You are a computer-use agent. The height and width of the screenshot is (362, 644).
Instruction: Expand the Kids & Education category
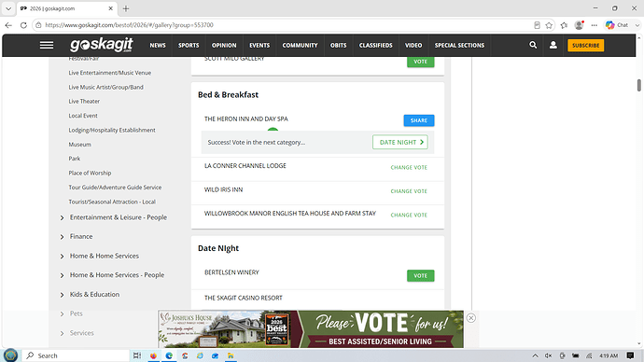click(94, 294)
